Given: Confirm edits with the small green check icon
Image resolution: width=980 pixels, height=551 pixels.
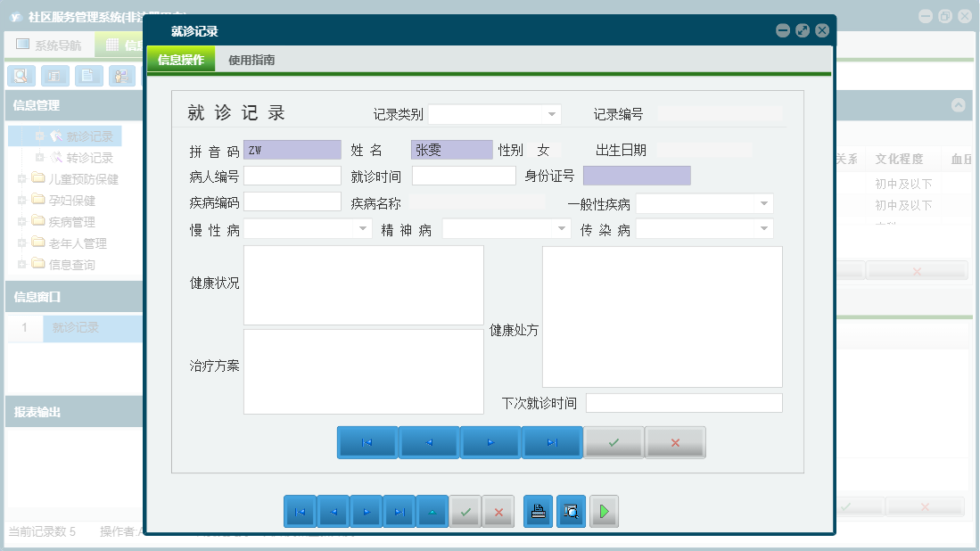Looking at the screenshot, I should pyautogui.click(x=465, y=511).
